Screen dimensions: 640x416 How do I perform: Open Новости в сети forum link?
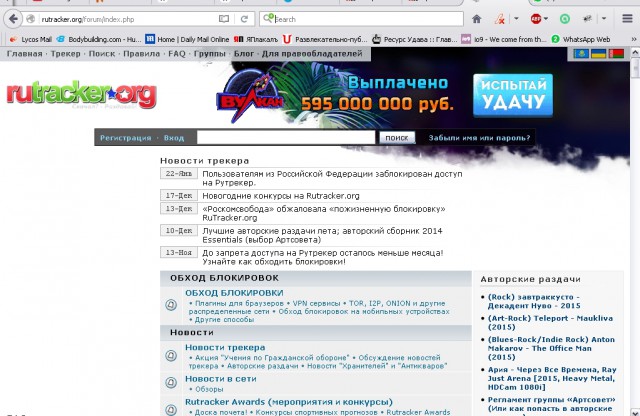point(220,379)
